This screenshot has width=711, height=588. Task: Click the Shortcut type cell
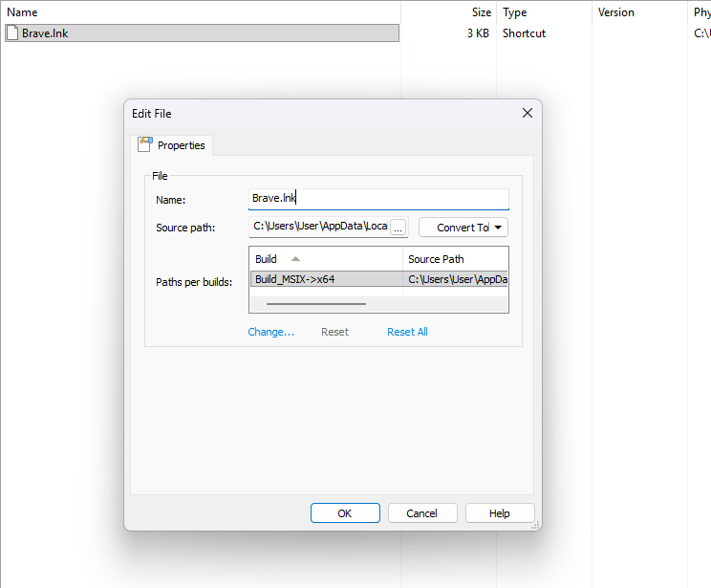524,33
